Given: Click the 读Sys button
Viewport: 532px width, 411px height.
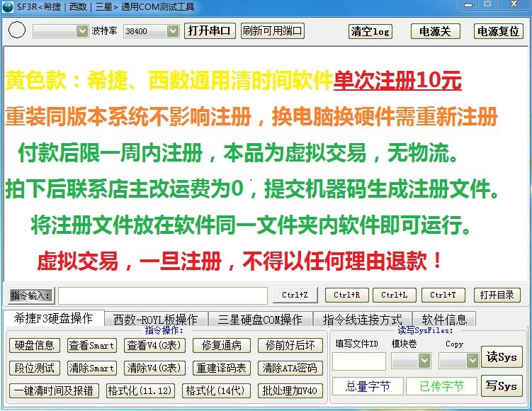Looking at the screenshot, I should click(x=502, y=357).
